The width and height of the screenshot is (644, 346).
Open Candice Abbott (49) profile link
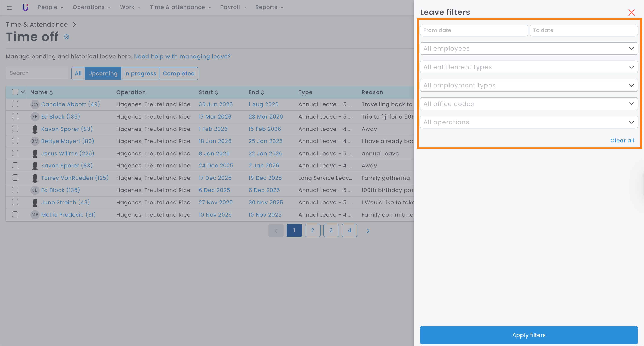70,104
